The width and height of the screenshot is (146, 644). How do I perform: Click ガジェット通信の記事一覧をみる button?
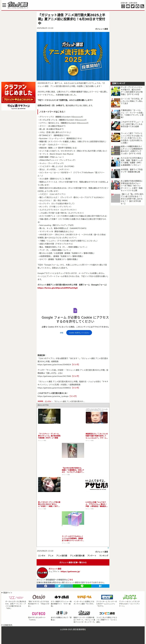[x=73, y=562]
